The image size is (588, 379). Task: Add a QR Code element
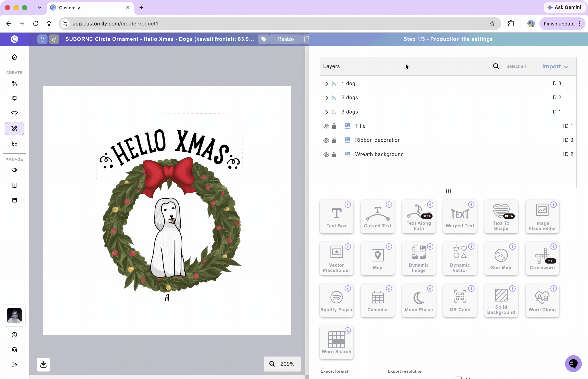(x=460, y=301)
